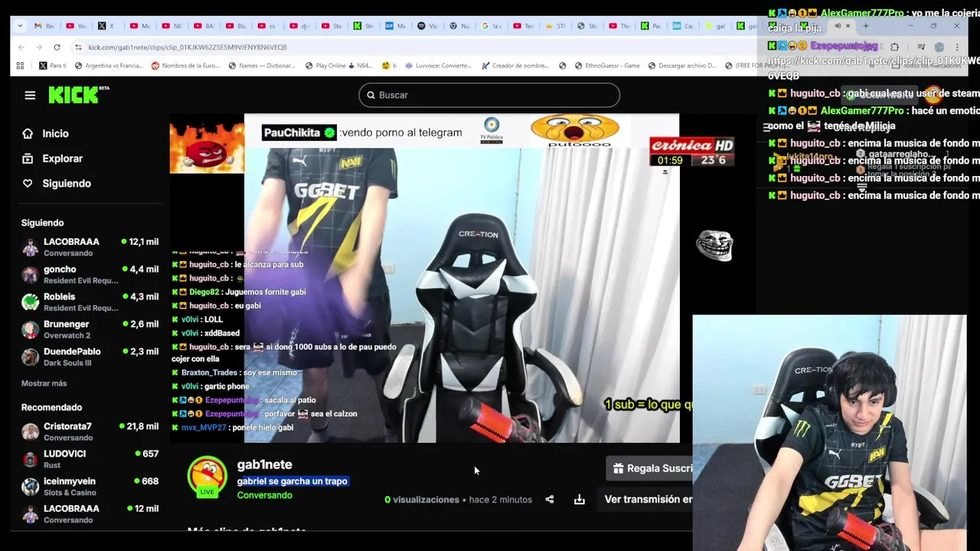Click gab1nete's live avatar
The height and width of the screenshot is (551, 980).
(x=207, y=477)
